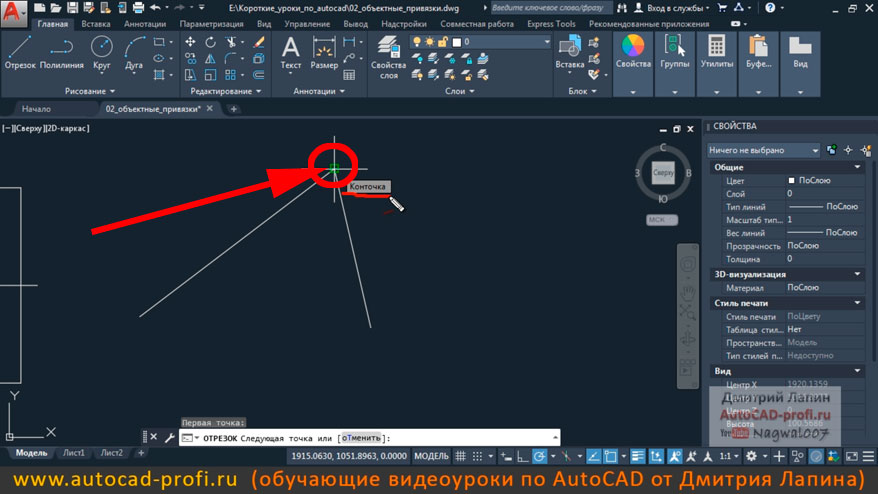Select the Круг (Circle) tool
Viewport: 878px width, 494px height.
coord(102,52)
